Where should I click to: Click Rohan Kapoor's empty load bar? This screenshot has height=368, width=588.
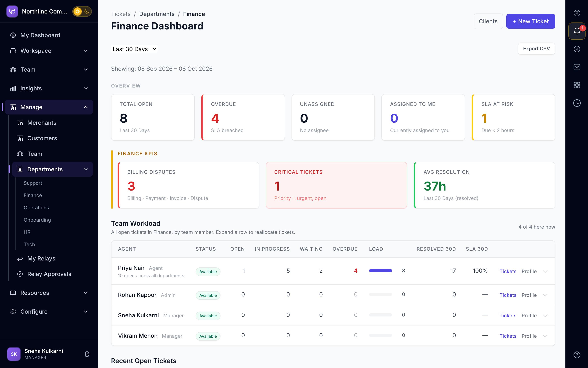pyautogui.click(x=380, y=294)
